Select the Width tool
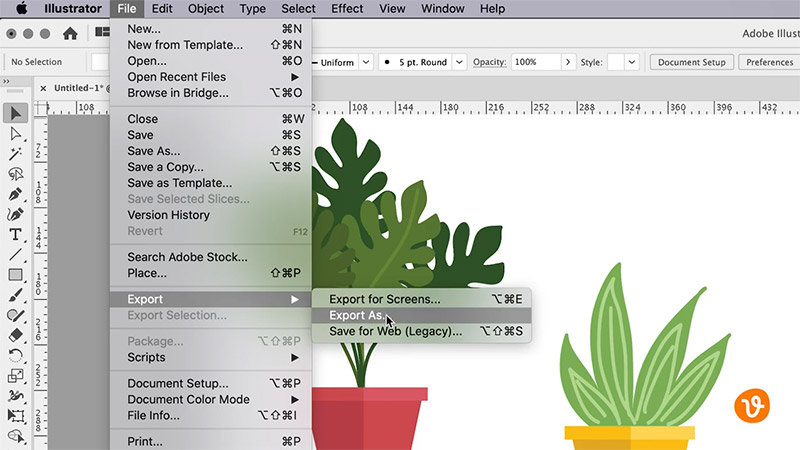This screenshot has height=450, width=800. click(15, 395)
